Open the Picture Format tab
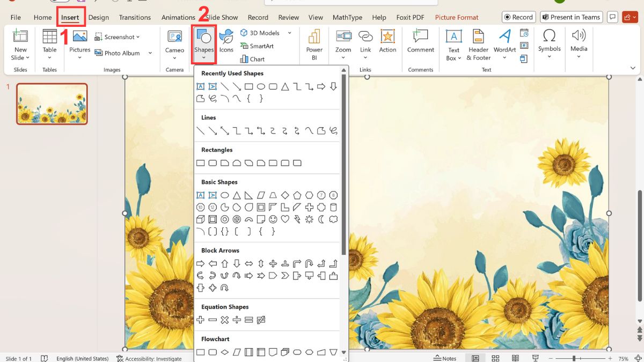Image resolution: width=644 pixels, height=362 pixels. click(457, 17)
